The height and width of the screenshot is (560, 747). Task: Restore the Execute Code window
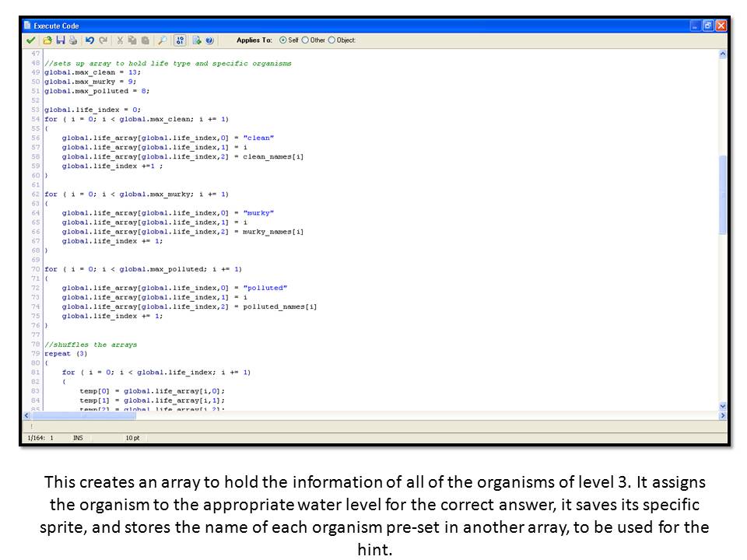708,26
